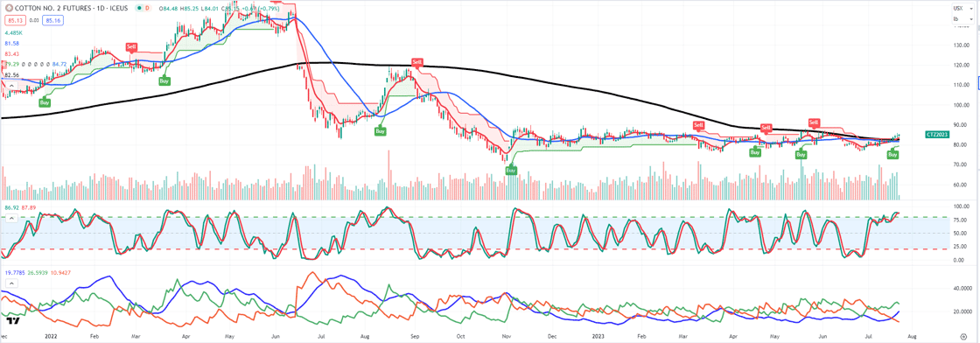Select the Buy marker in August 2022
The height and width of the screenshot is (343, 980).
[380, 131]
